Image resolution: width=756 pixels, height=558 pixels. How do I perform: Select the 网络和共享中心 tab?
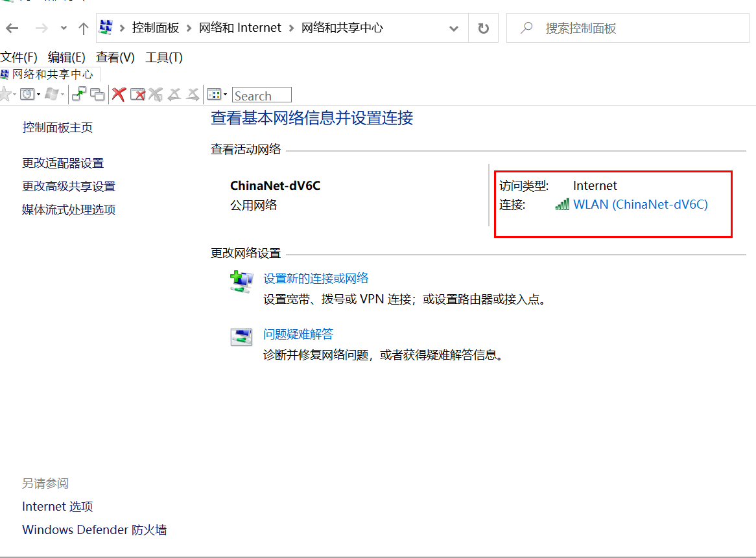[49, 75]
